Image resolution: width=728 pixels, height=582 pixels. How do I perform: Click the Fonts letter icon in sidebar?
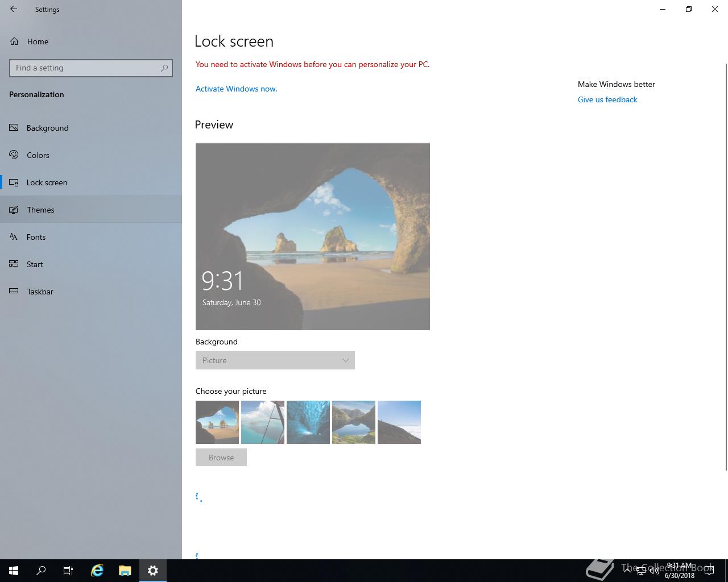(14, 237)
